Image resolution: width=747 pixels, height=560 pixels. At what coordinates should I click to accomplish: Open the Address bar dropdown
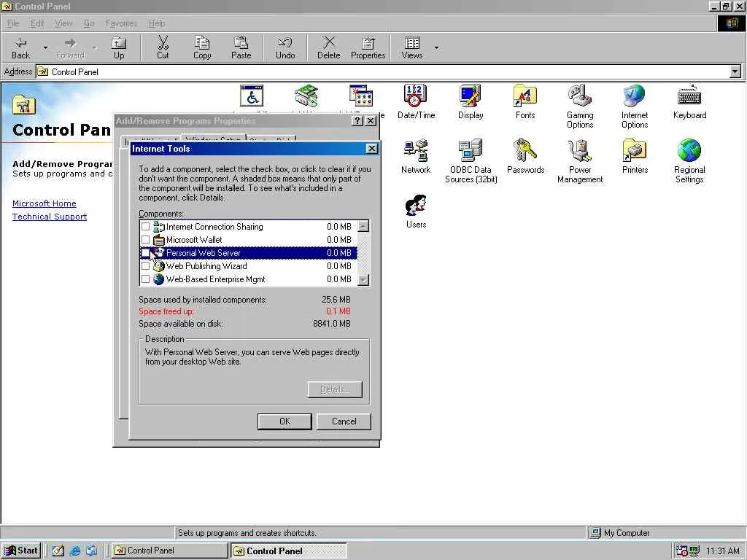point(735,72)
